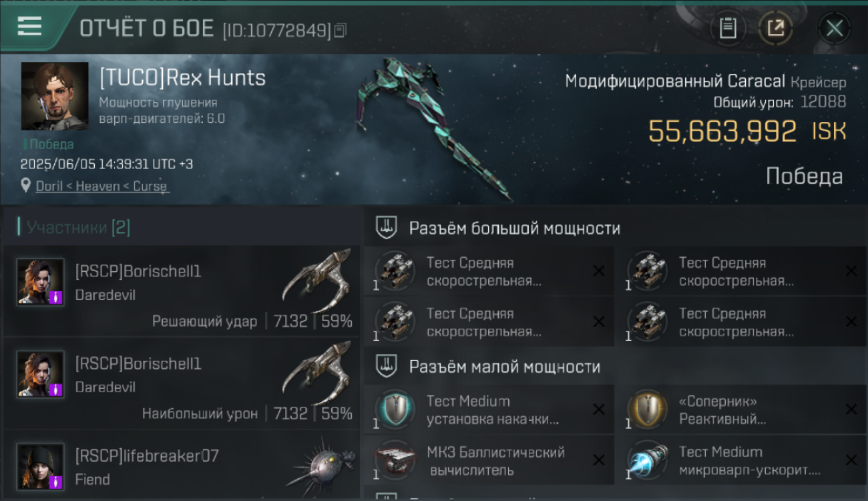
Task: Close the battle report window
Action: pyautogui.click(x=834, y=28)
